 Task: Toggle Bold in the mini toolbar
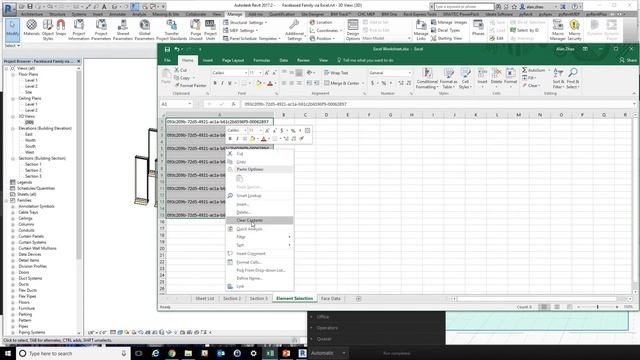(x=230, y=139)
